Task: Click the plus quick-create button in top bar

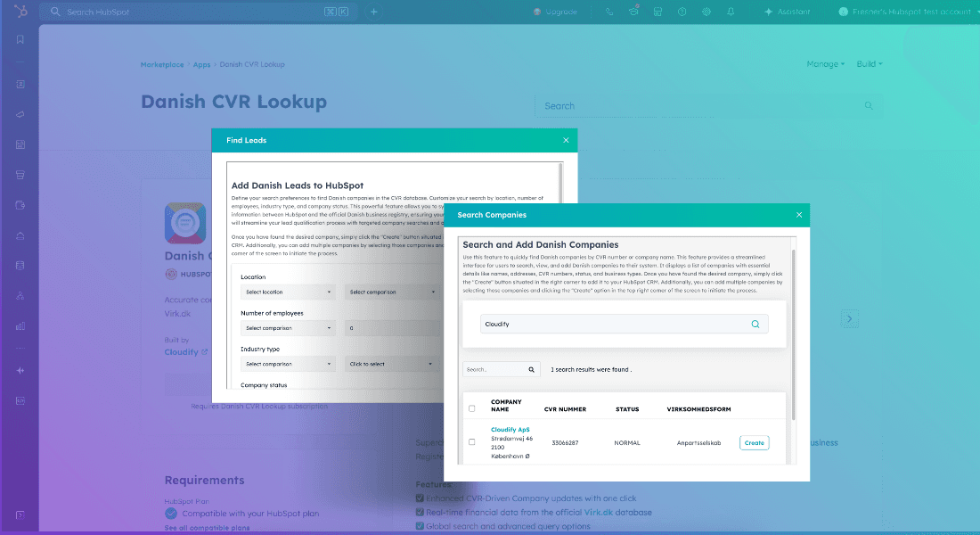Action: [374, 12]
